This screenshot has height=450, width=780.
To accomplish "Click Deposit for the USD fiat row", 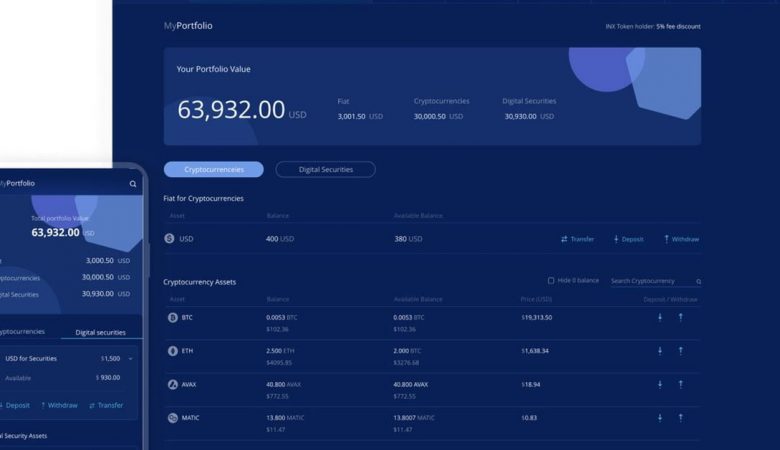I will point(628,239).
